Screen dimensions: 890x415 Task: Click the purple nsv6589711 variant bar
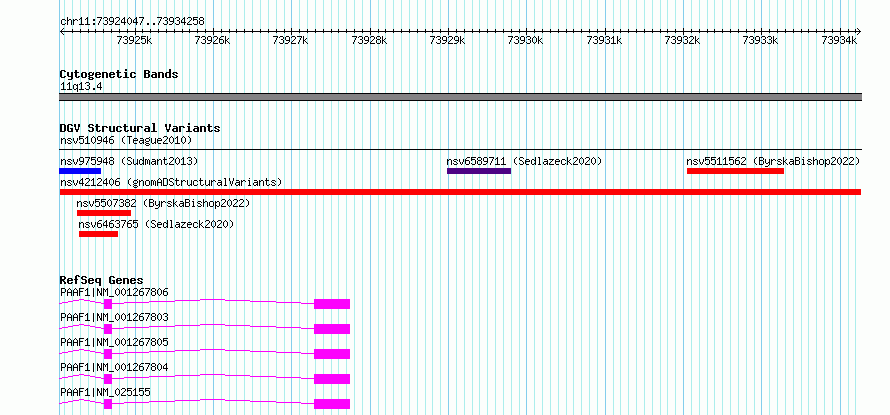click(x=479, y=171)
